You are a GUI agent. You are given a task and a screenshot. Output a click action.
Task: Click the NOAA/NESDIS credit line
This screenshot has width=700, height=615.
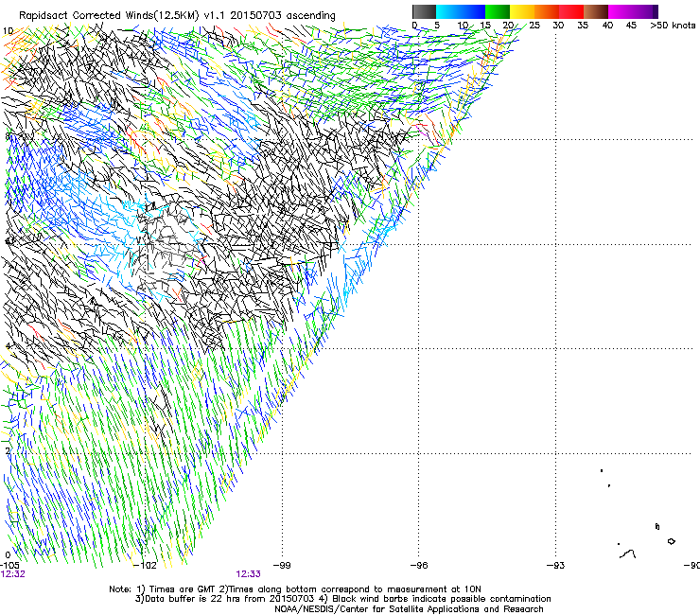tap(409, 609)
